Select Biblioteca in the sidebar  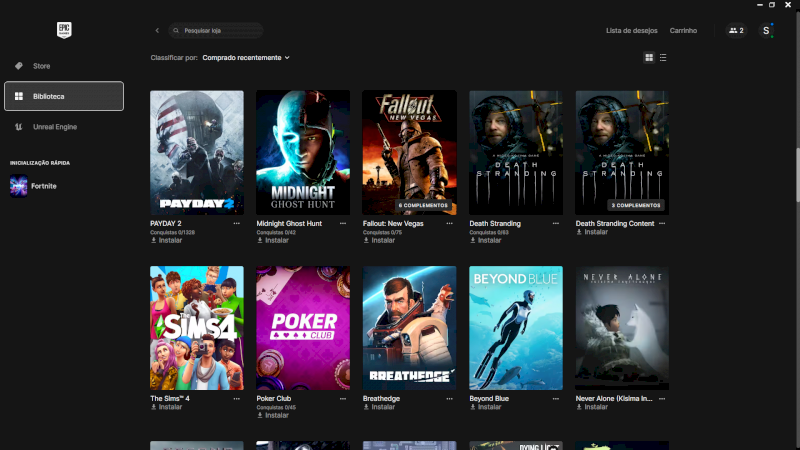[x=64, y=96]
